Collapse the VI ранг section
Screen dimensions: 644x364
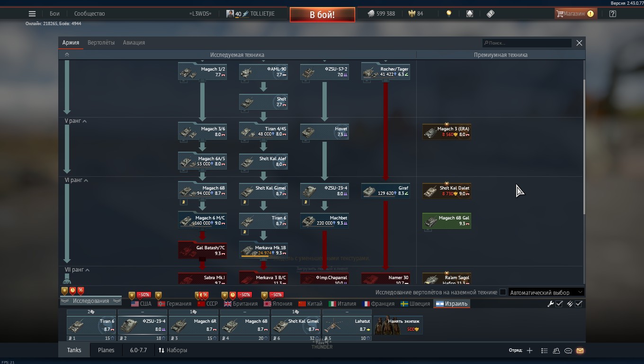(x=86, y=181)
